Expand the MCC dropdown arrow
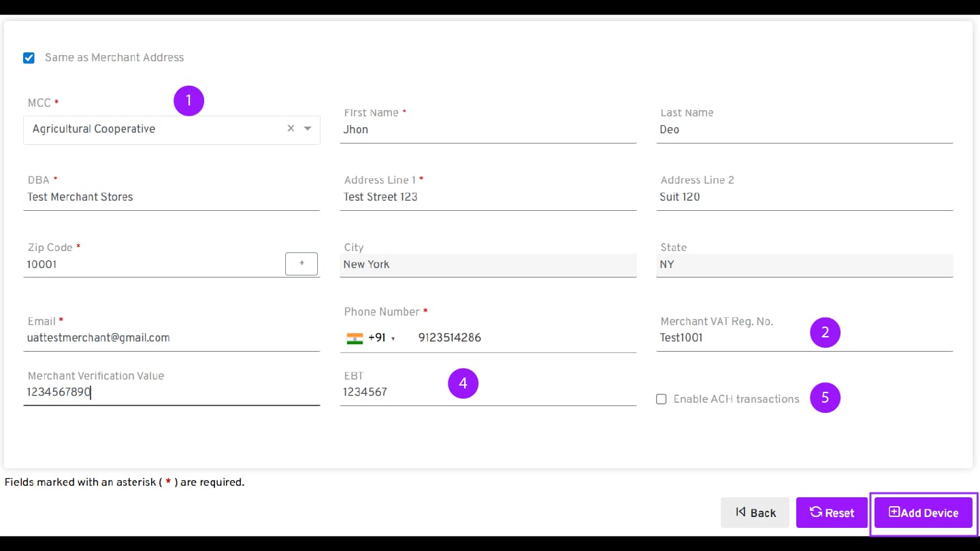Viewport: 980px width, 551px height. pyautogui.click(x=308, y=129)
